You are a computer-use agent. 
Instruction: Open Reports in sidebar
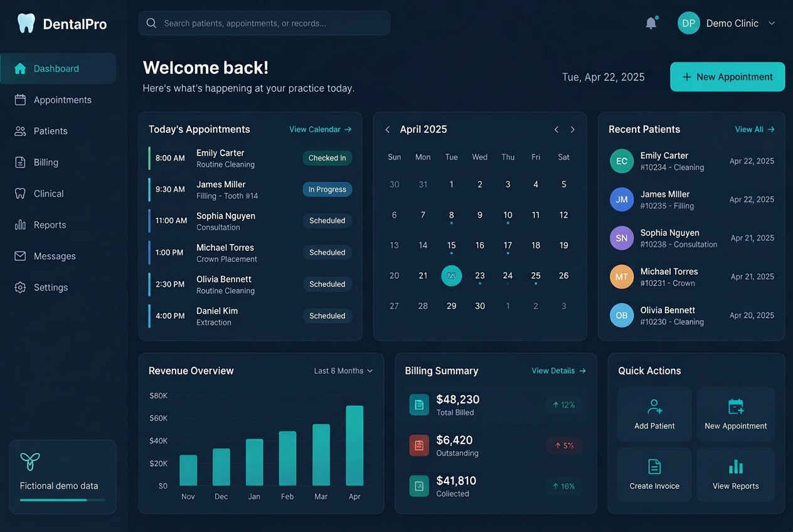(58, 225)
